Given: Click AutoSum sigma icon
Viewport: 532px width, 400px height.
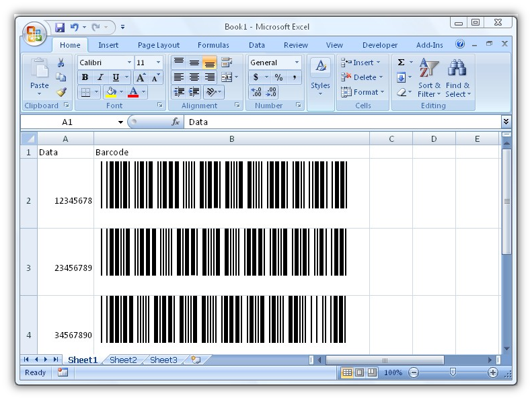Looking at the screenshot, I should (401, 63).
